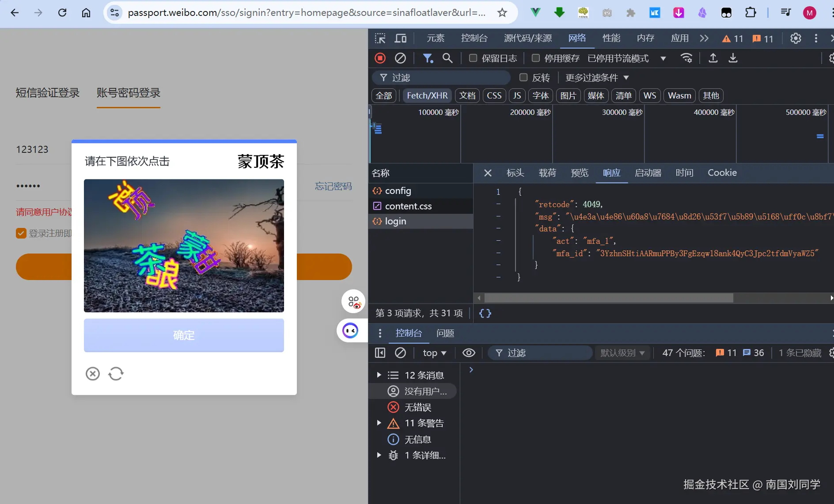The width and height of the screenshot is (834, 504).
Task: Pretty-print the response with braces icon
Action: 485,313
